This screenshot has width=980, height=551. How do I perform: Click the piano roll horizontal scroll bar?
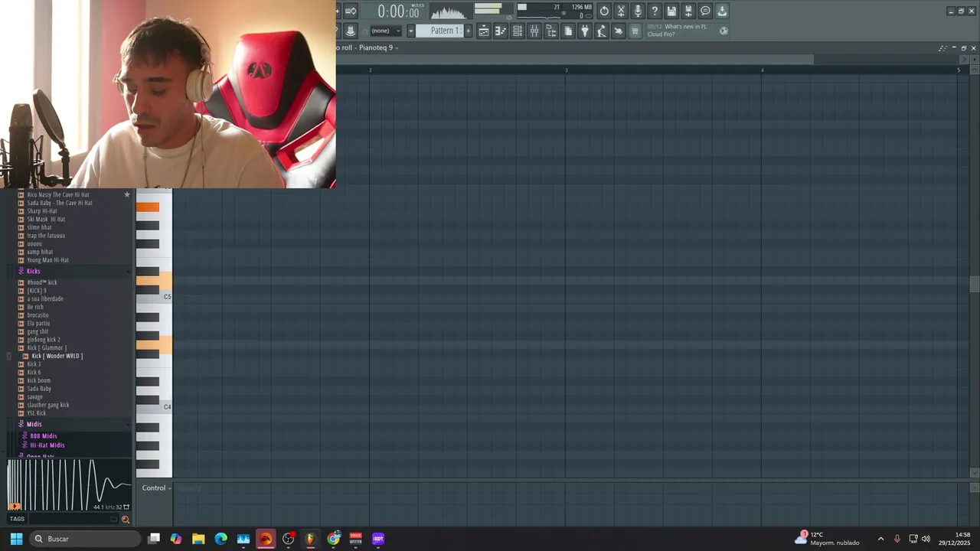click(574, 59)
